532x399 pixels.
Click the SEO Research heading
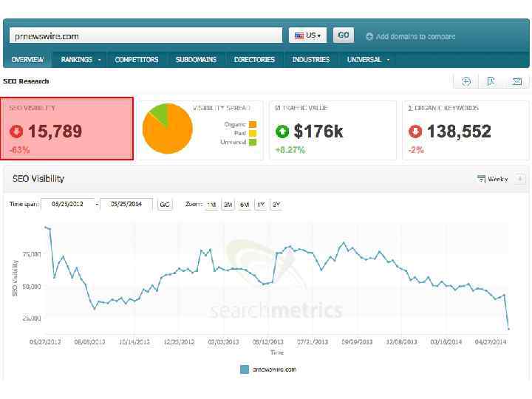26,81
